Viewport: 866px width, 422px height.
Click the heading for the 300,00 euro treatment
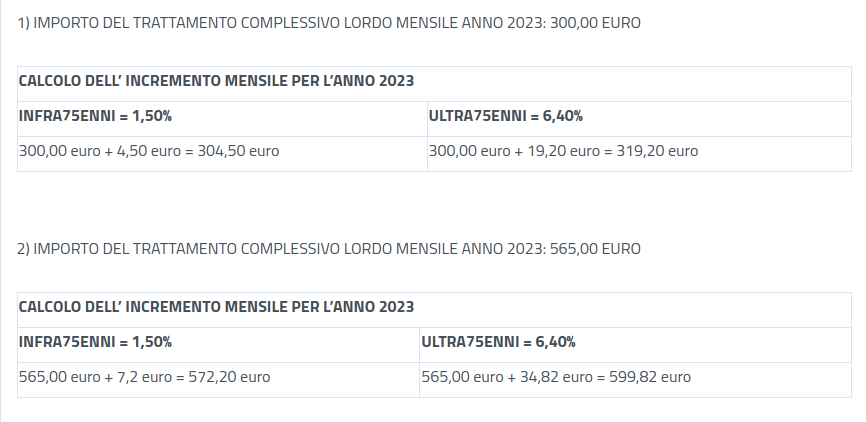[x=329, y=23]
